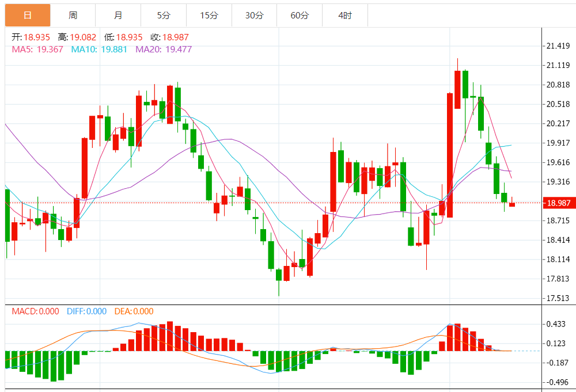The width and height of the screenshot is (576, 392).
Task: Click the 19.316 price axis label
Action: tap(558, 182)
